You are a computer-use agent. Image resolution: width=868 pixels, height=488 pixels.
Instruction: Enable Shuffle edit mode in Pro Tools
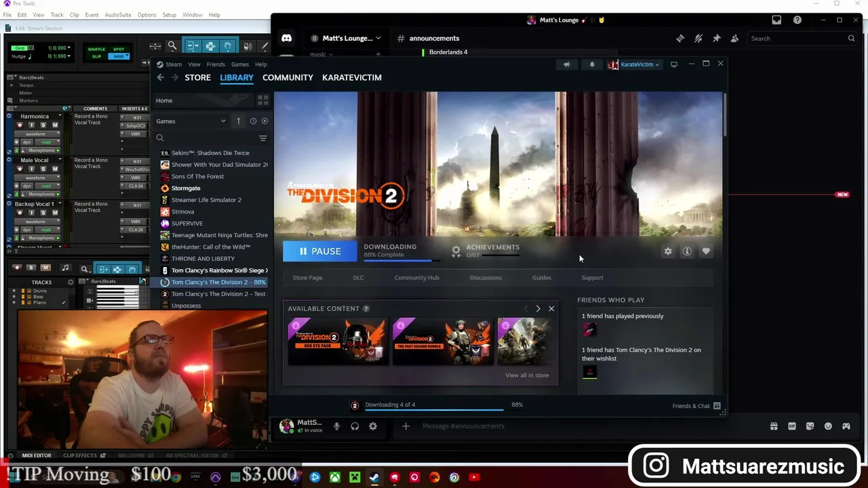click(96, 49)
